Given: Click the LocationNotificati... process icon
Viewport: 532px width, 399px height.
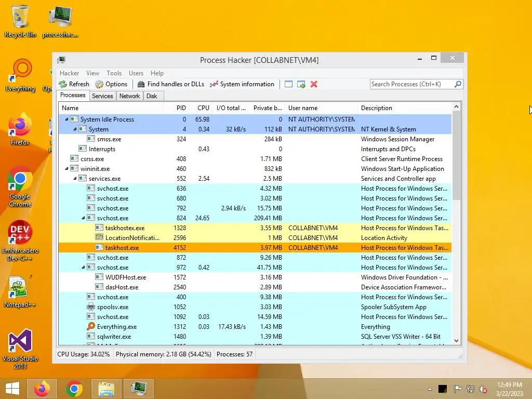Looking at the screenshot, I should tap(99, 237).
